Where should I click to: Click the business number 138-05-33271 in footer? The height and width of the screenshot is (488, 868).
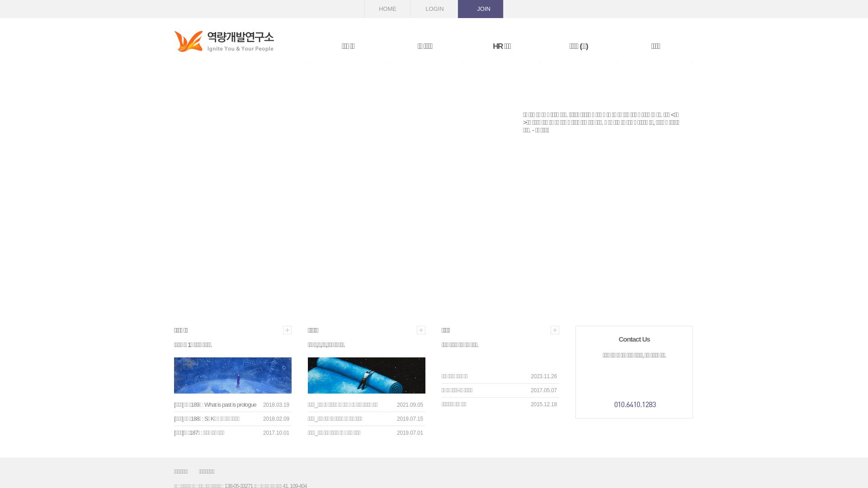tap(239, 486)
